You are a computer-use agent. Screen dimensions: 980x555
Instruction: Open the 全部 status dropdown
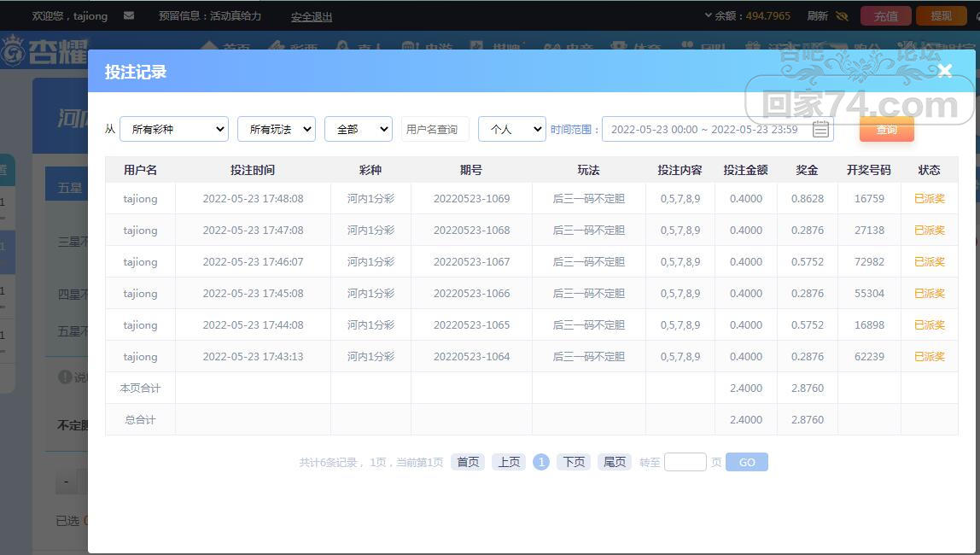359,130
